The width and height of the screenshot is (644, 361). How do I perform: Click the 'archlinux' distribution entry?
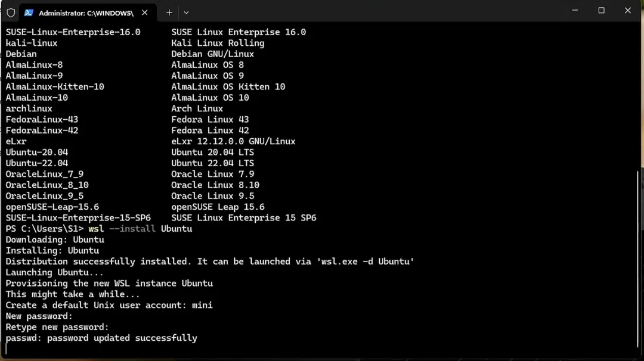tap(29, 108)
